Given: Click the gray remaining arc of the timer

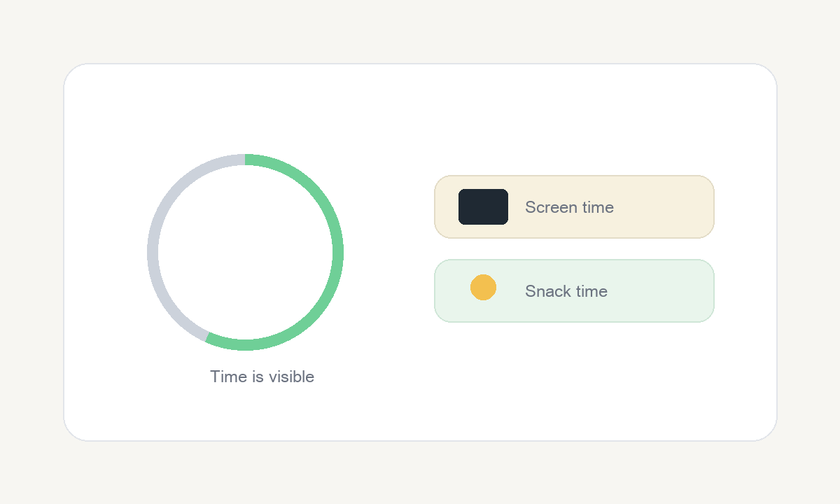Looking at the screenshot, I should (153, 252).
